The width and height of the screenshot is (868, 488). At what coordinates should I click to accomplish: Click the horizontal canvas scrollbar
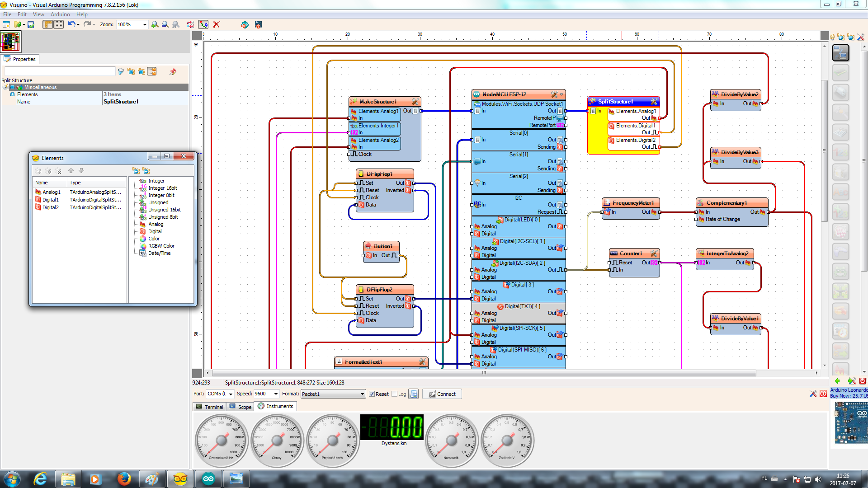484,373
